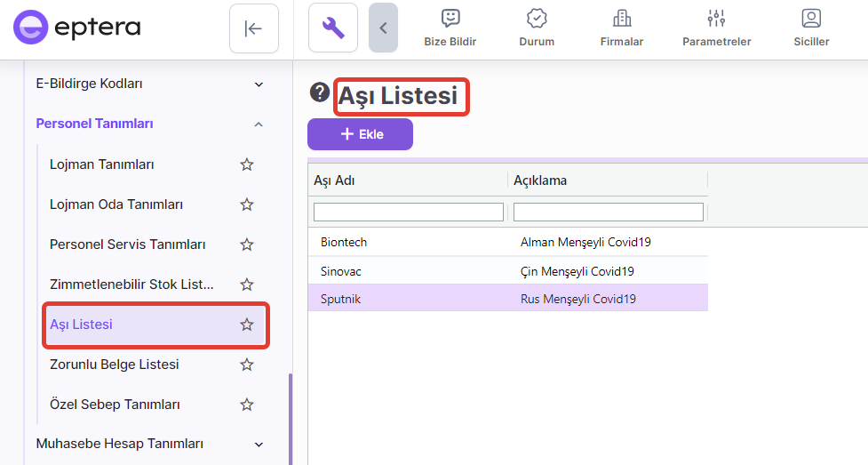Toggle favorite star for Aşı Listesi
The image size is (868, 465).
click(247, 325)
